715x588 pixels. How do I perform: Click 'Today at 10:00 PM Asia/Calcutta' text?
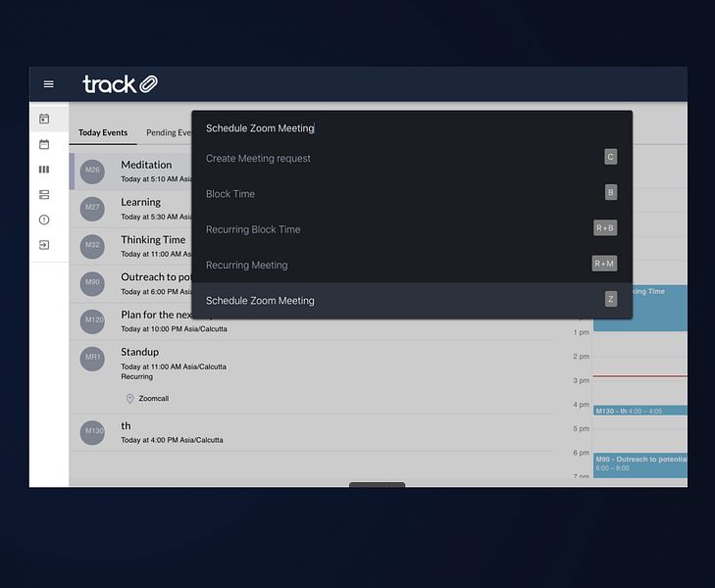(x=174, y=329)
